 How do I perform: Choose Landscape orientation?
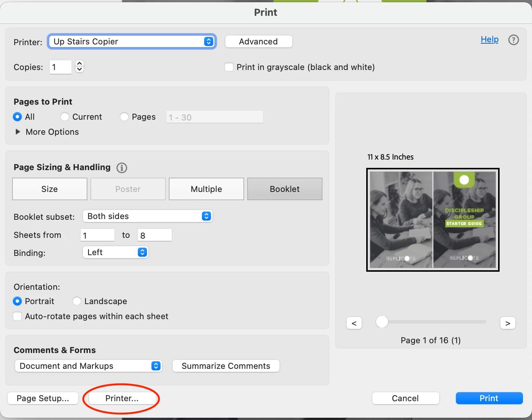(x=77, y=301)
